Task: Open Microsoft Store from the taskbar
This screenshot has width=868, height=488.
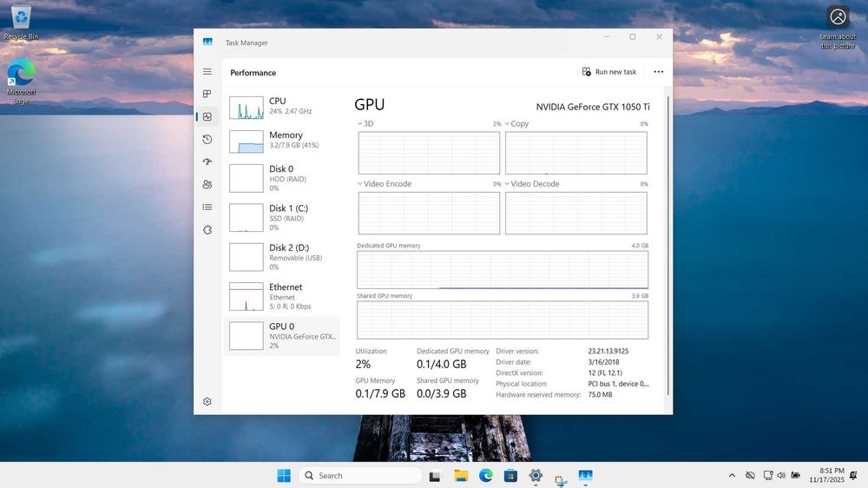Action: (x=510, y=476)
